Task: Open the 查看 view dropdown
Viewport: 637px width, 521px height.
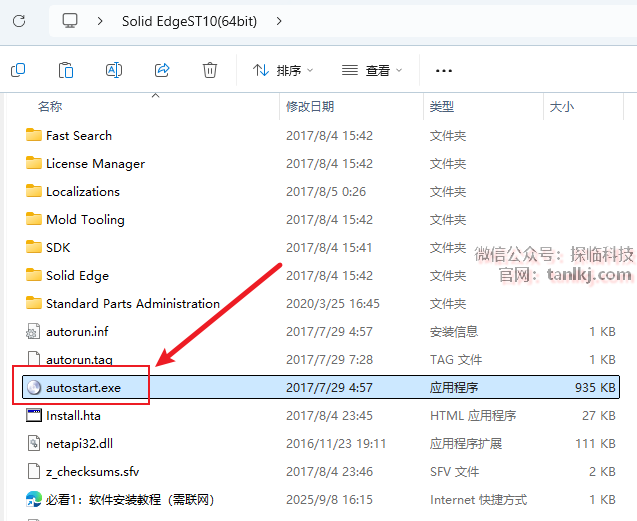Action: point(372,71)
